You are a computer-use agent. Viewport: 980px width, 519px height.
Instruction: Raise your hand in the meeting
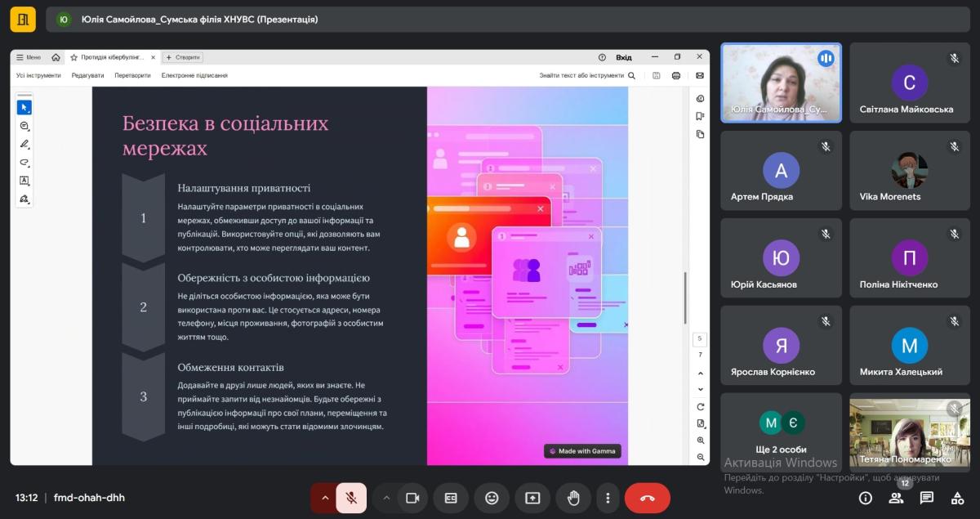click(x=573, y=498)
